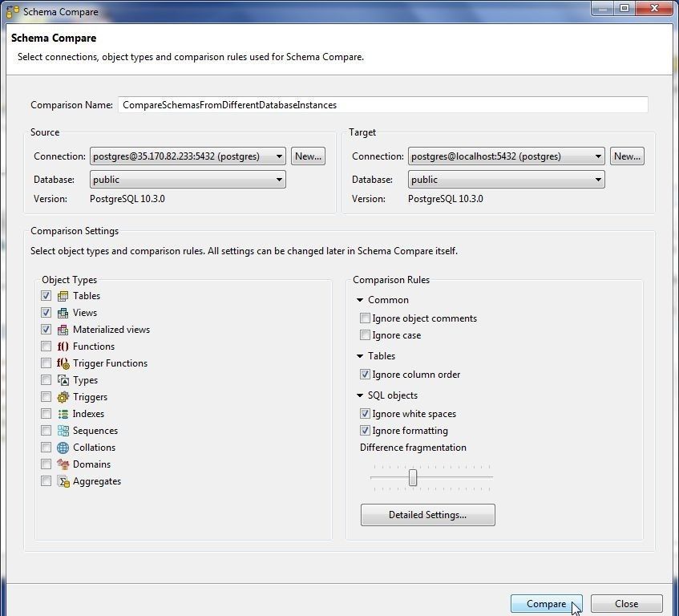Open the Target Database dropdown
Viewport: 679px width, 616px height.
click(506, 180)
